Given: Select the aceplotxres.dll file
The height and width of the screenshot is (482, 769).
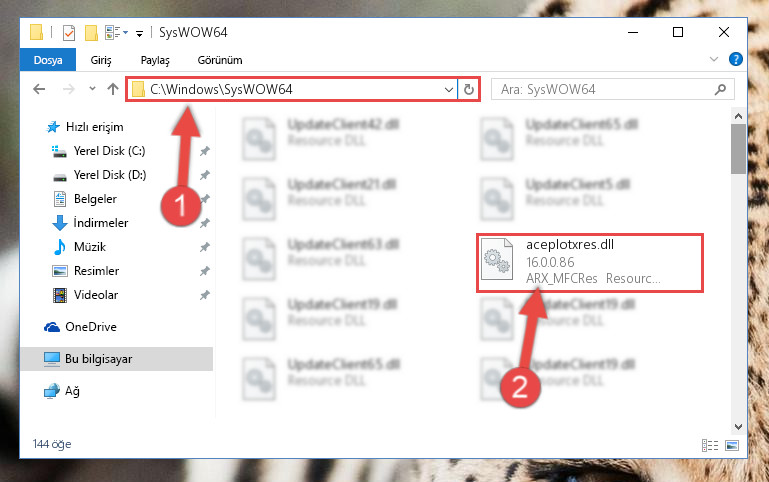Looking at the screenshot, I should coord(590,263).
